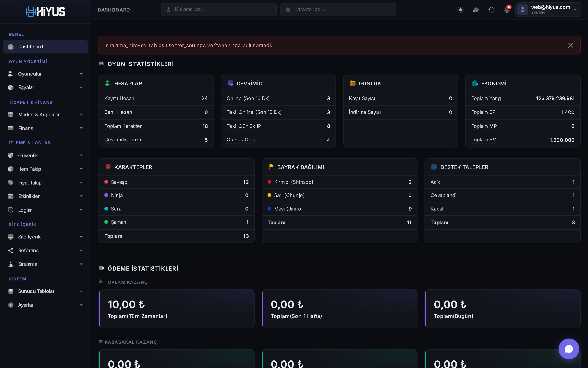Select the Toplam Yang label
This screenshot has width=588, height=368.
(486, 98)
